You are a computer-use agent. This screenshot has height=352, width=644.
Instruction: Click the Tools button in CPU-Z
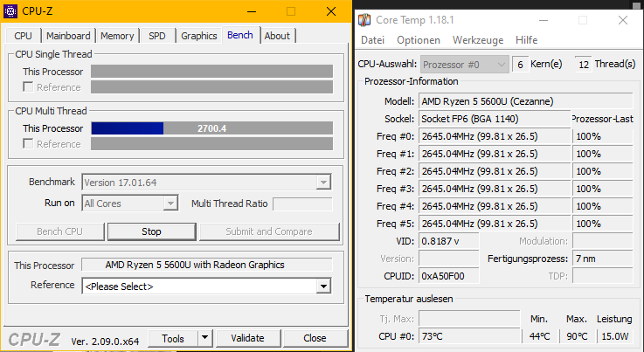click(173, 338)
